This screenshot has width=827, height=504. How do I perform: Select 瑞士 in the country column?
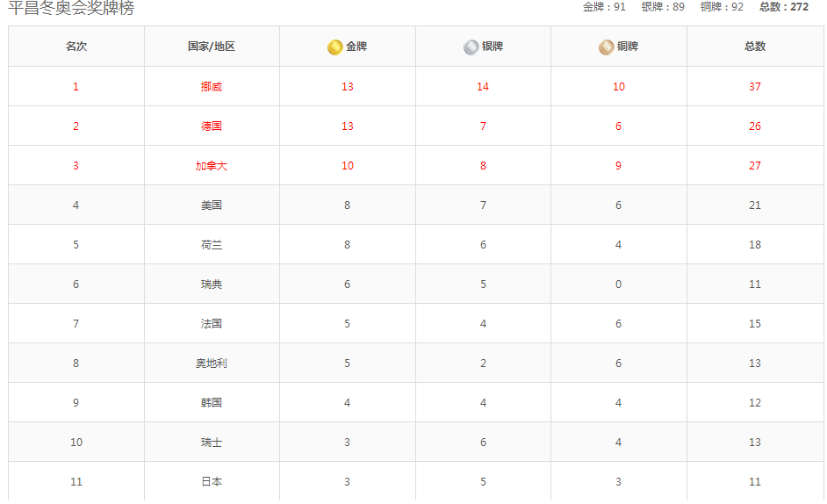tap(212, 443)
